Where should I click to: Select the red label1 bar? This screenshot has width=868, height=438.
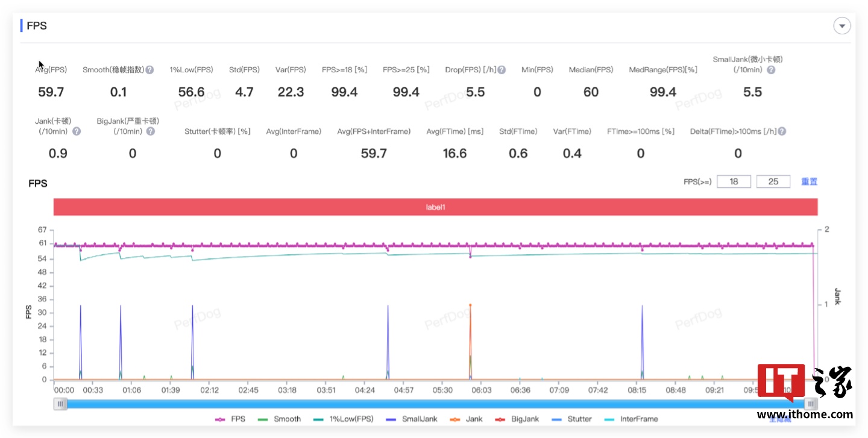pos(435,207)
